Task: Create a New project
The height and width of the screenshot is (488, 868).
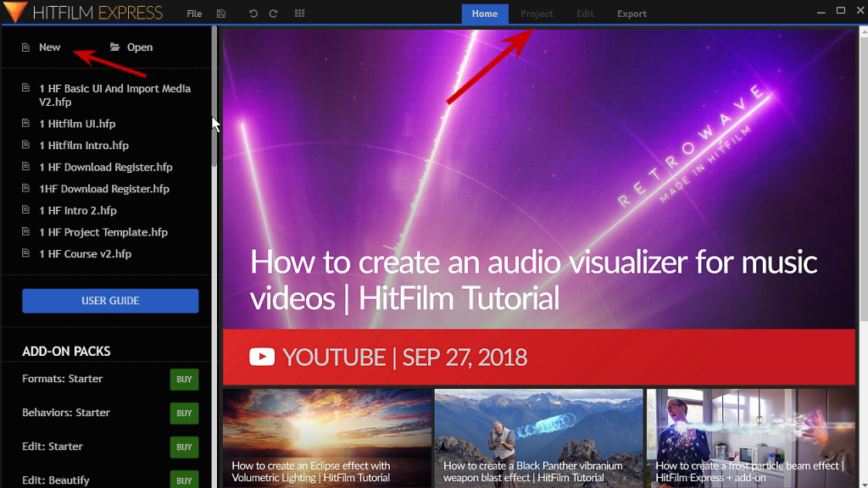Action: click(49, 47)
